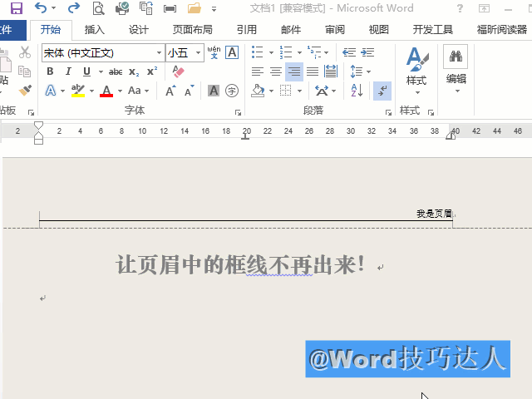Image resolution: width=532 pixels, height=399 pixels.
Task: Center align text
Action: 276,71
